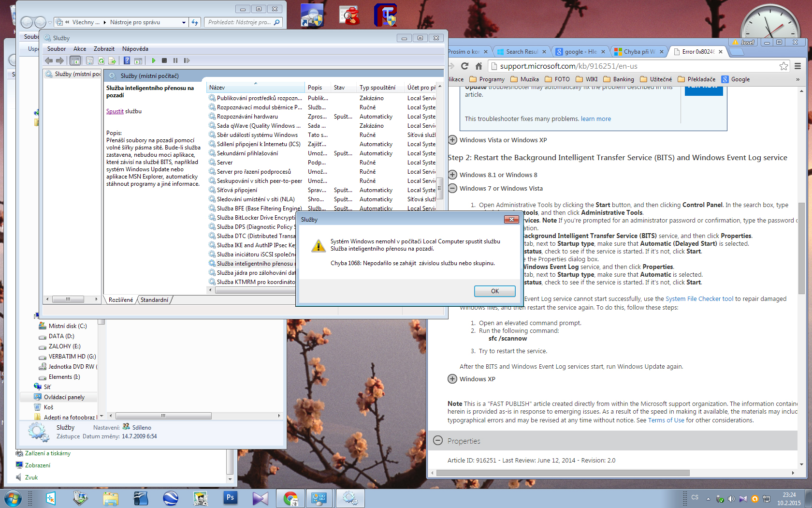Collapse the Windows 7 or Windows Vista section
This screenshot has height=508, width=812.
pos(452,188)
